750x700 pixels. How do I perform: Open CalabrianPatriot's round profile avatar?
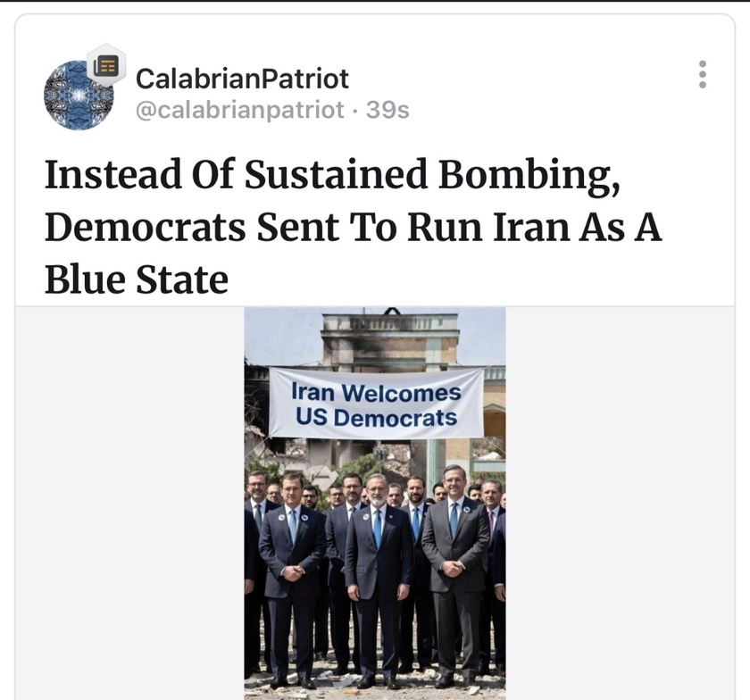[79, 95]
